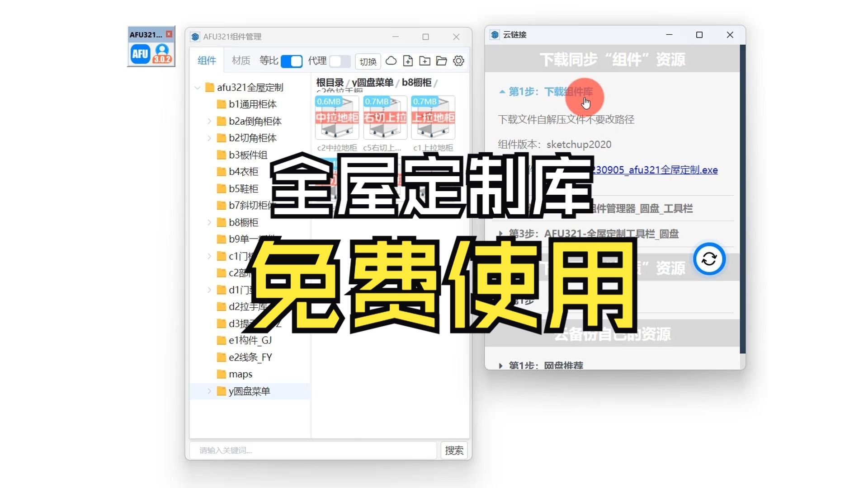Screen dimensions: 868x488
Task: Click the add new file icon
Action: click(408, 61)
